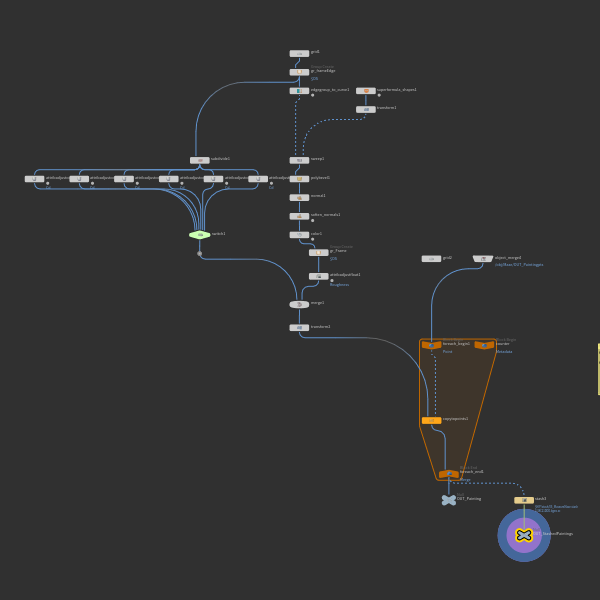This screenshot has height=600, width=600.
Task: Select the third attribadjustcolor node from left
Action: 124,179
